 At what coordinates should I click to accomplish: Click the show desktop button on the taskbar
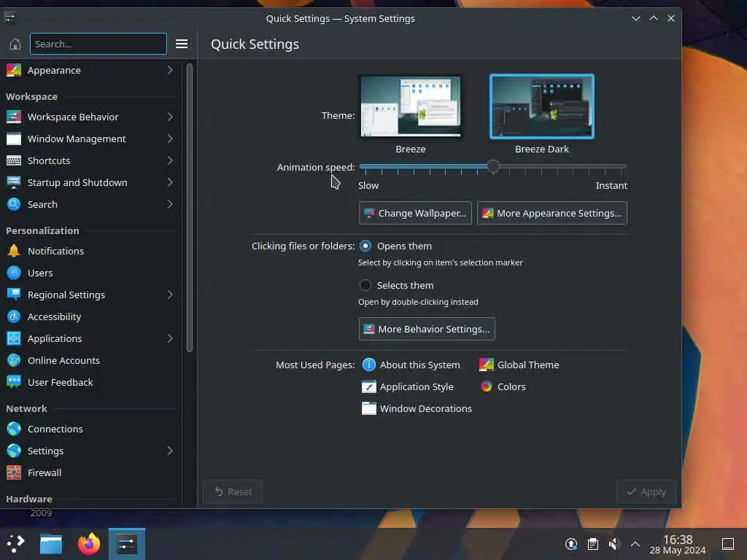coord(728,544)
